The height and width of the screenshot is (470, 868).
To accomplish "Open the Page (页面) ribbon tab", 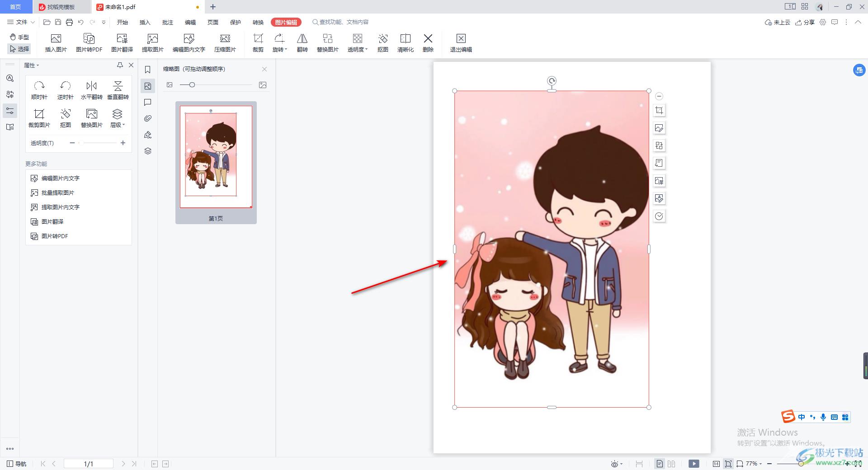I will pos(212,22).
